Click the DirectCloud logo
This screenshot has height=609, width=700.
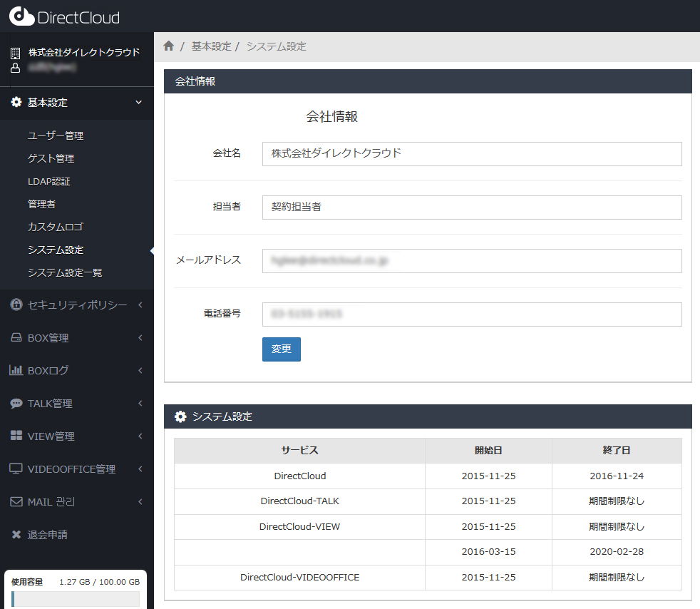pos(65,17)
